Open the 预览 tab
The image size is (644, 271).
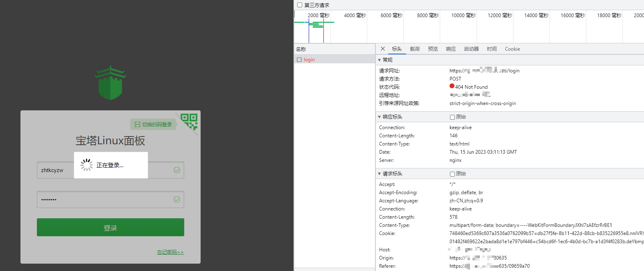[433, 49]
